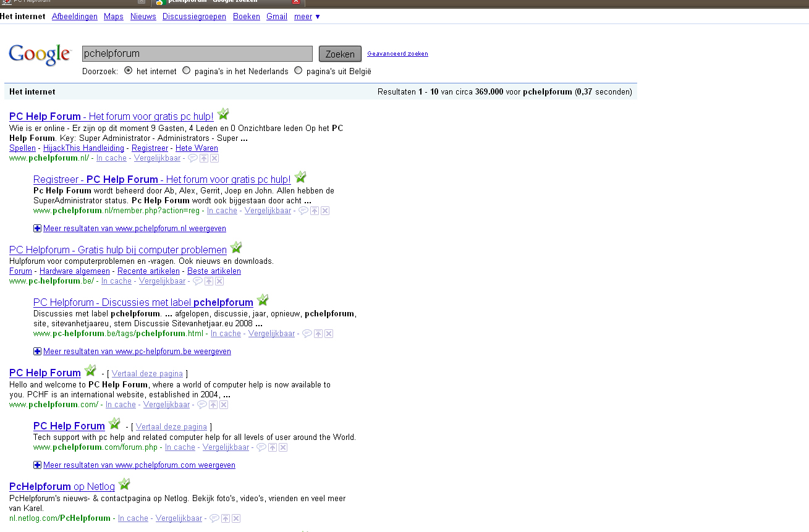Screen dimensions: 809x532
Task: Click 'Vertaal deze pagina' for the www.pchelpforum.com/ result
Action: pos(147,374)
